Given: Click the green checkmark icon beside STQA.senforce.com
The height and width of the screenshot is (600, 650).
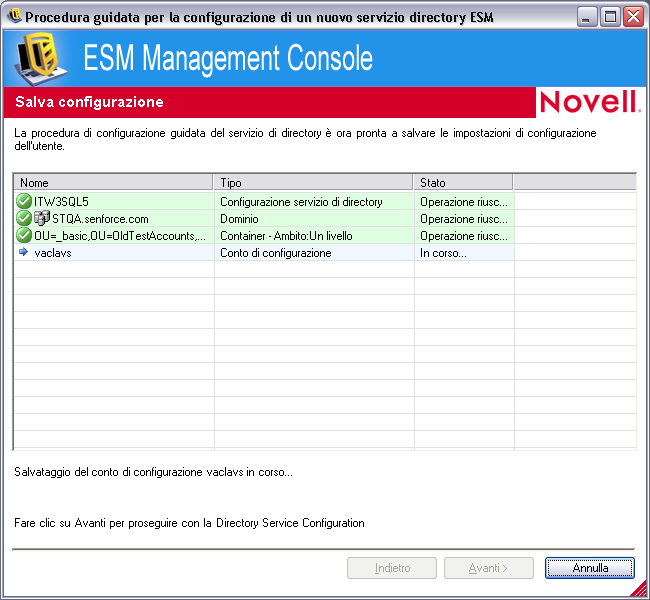Looking at the screenshot, I should [24, 218].
